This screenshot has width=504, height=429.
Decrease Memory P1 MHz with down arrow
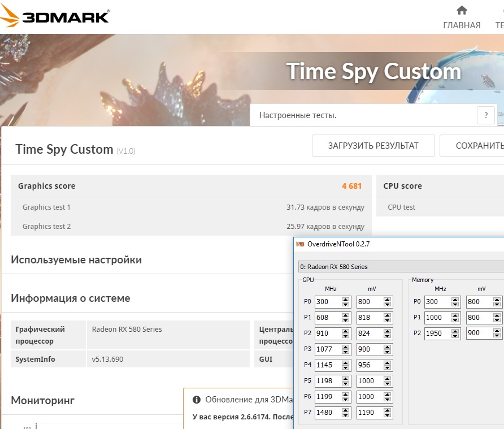pyautogui.click(x=455, y=320)
